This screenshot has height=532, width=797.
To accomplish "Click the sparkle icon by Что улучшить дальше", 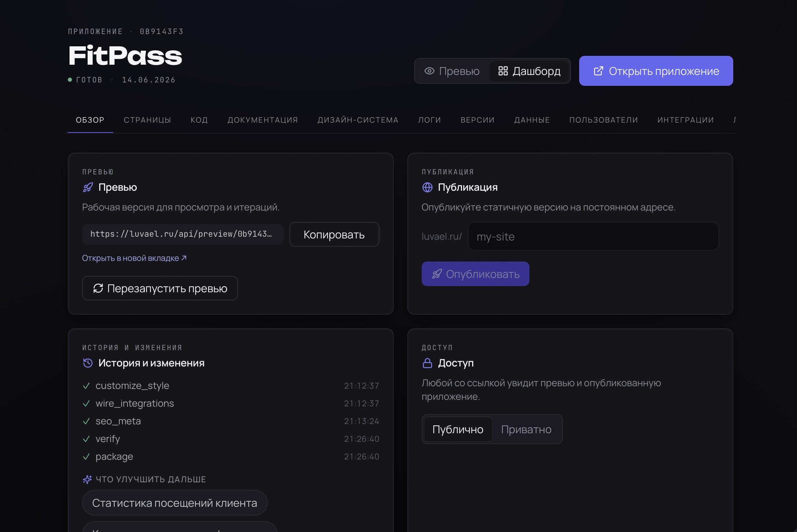I will click(x=87, y=479).
